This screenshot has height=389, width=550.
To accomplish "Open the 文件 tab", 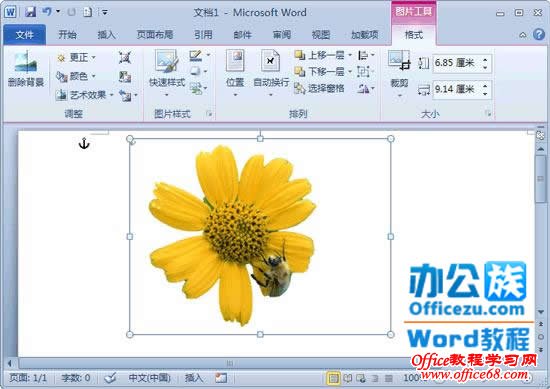I will coord(25,34).
